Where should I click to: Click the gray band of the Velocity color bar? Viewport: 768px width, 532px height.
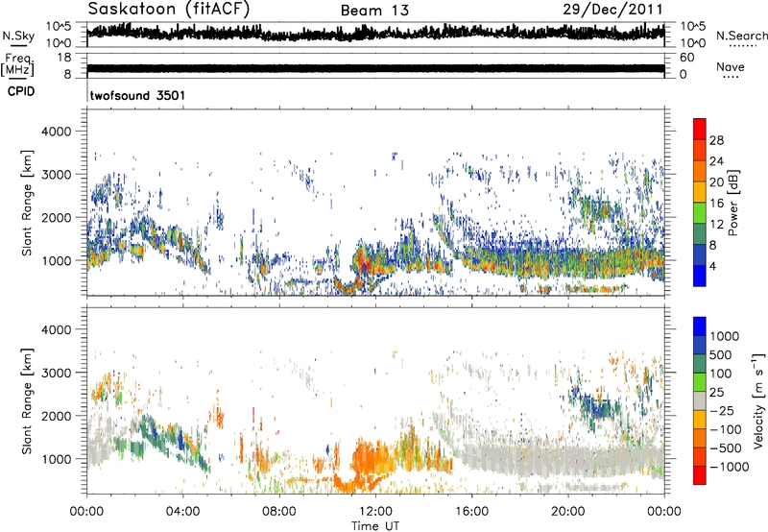[x=700, y=401]
